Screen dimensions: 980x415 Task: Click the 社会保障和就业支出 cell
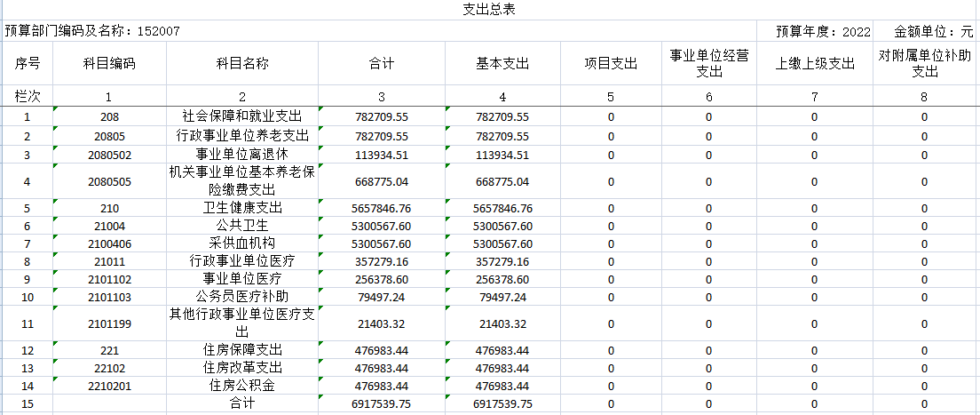[x=241, y=116]
